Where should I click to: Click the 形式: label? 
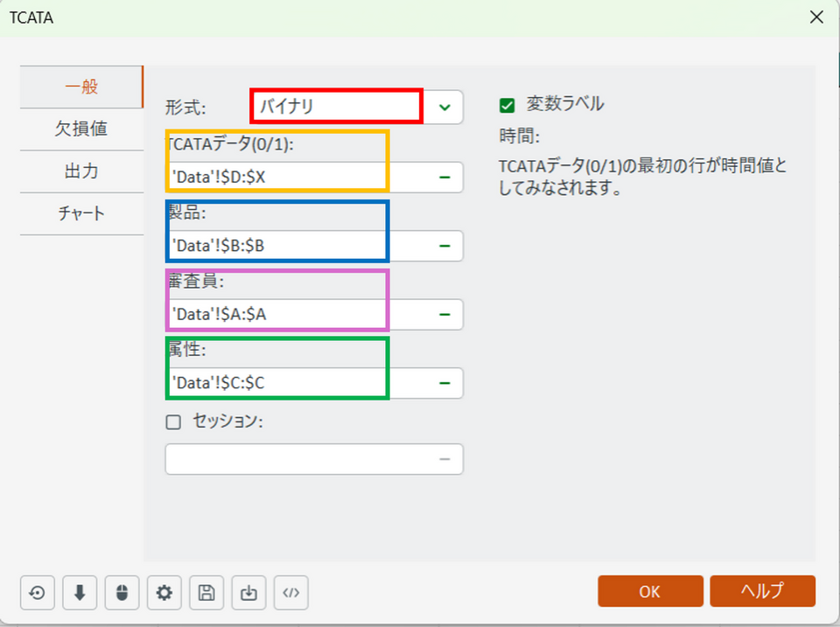(x=185, y=108)
